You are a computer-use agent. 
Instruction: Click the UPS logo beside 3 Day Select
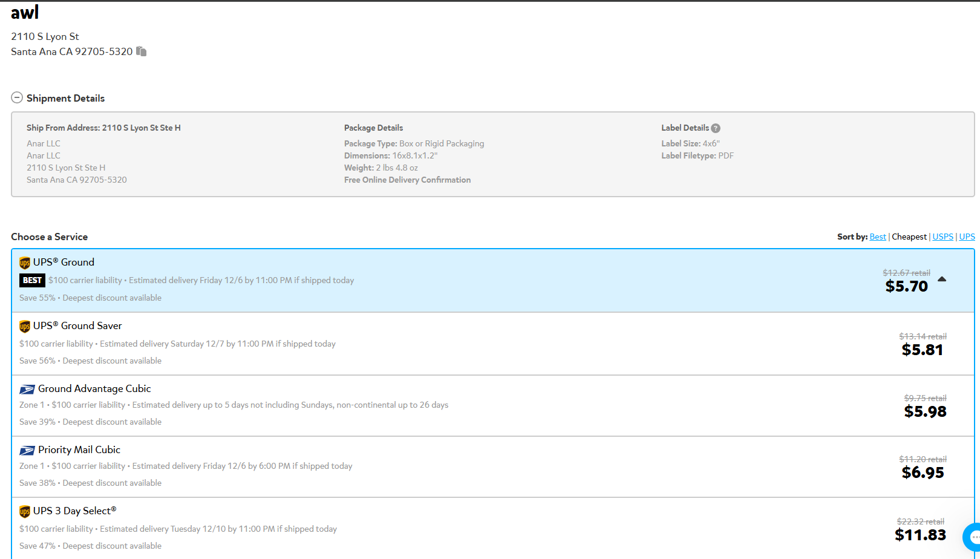pyautogui.click(x=25, y=511)
